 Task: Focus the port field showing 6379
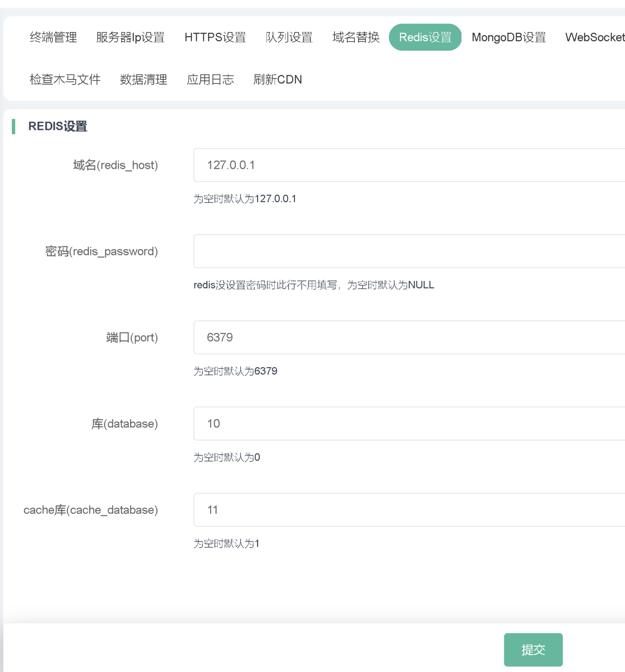(409, 337)
